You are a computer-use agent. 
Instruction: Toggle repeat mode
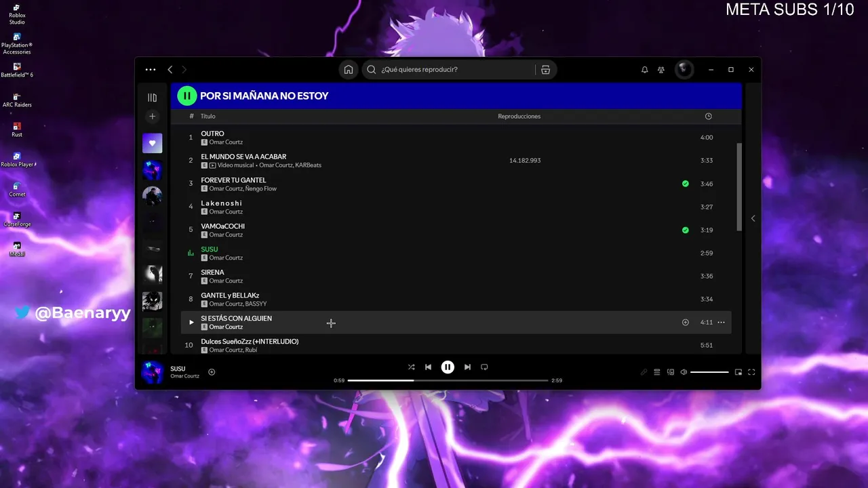[x=484, y=367]
